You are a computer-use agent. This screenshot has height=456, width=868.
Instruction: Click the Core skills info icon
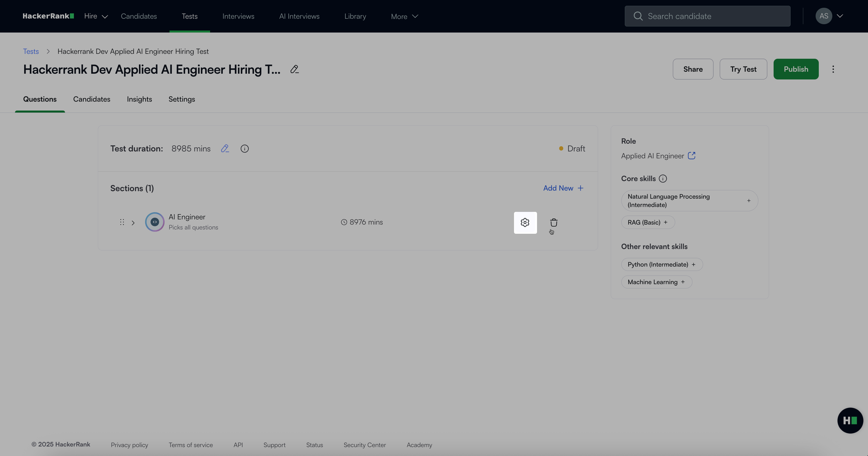click(x=663, y=178)
